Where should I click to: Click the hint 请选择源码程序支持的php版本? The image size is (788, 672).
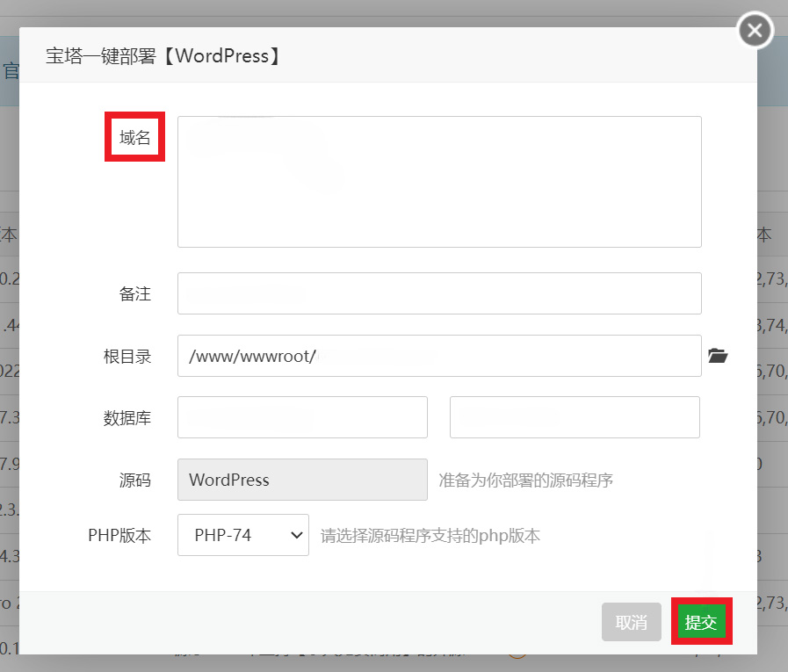click(430, 536)
